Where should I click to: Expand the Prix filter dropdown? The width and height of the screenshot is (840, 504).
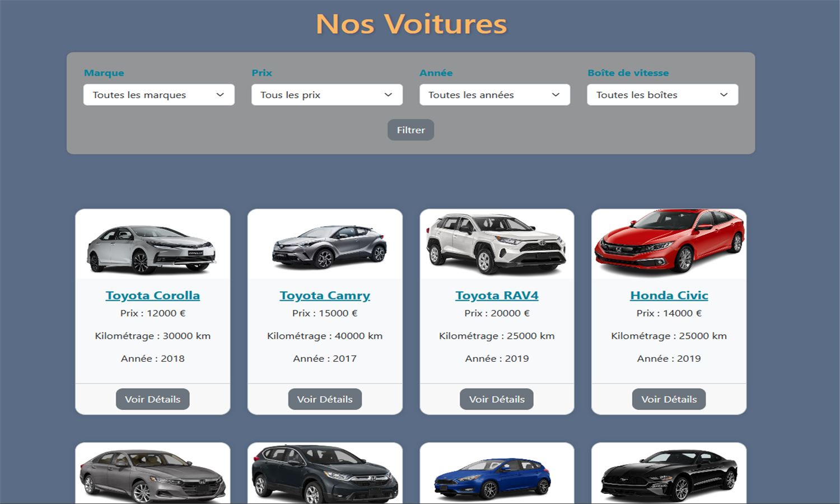point(326,95)
